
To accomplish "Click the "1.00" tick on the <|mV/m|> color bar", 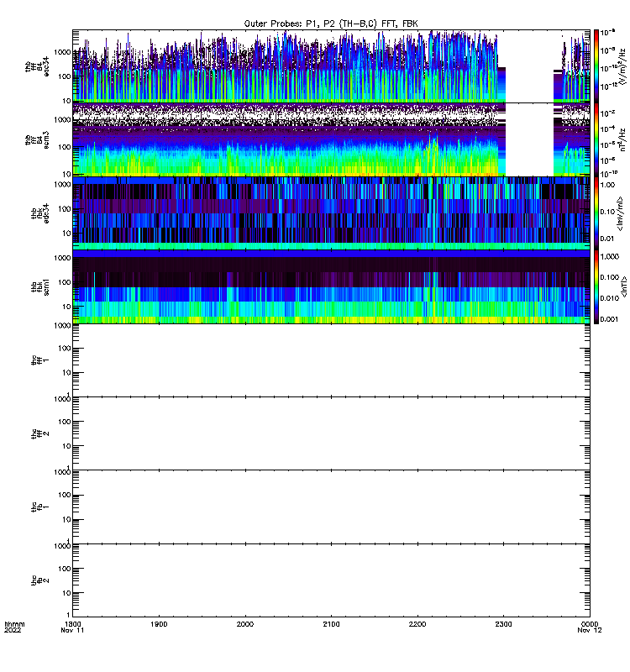I will 607,185.
